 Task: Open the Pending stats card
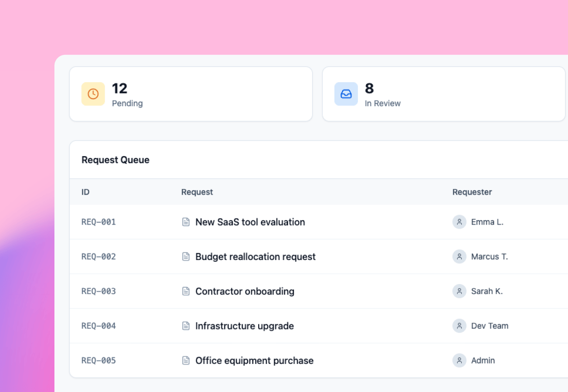coord(191,94)
